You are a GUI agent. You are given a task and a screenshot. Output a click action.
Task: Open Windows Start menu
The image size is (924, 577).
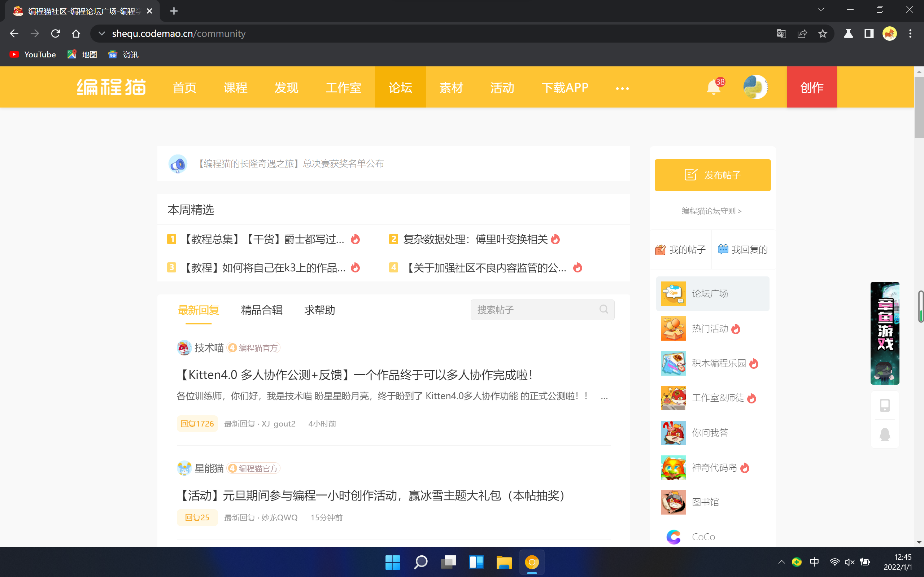click(393, 562)
